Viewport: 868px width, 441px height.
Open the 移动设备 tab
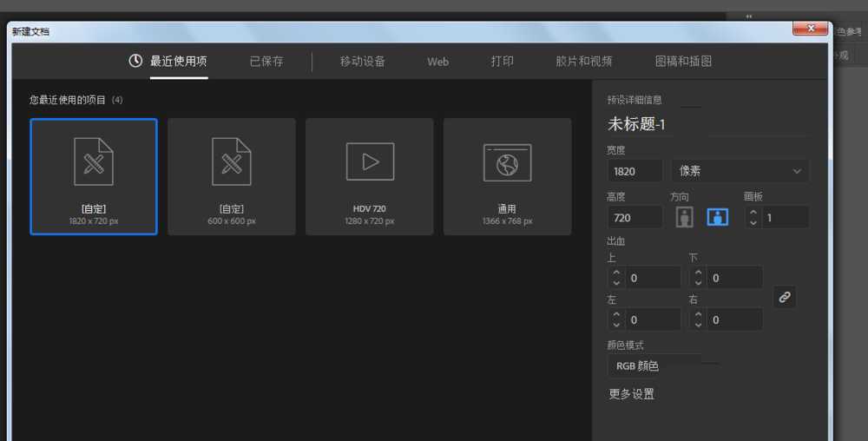pos(363,62)
